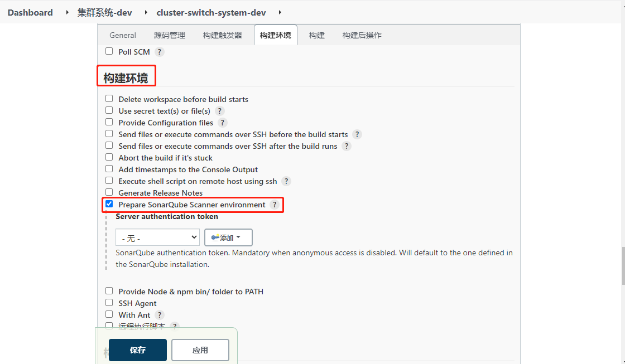Open help for Use secret text(s) or file(s)
The image size is (625, 364).
219,111
